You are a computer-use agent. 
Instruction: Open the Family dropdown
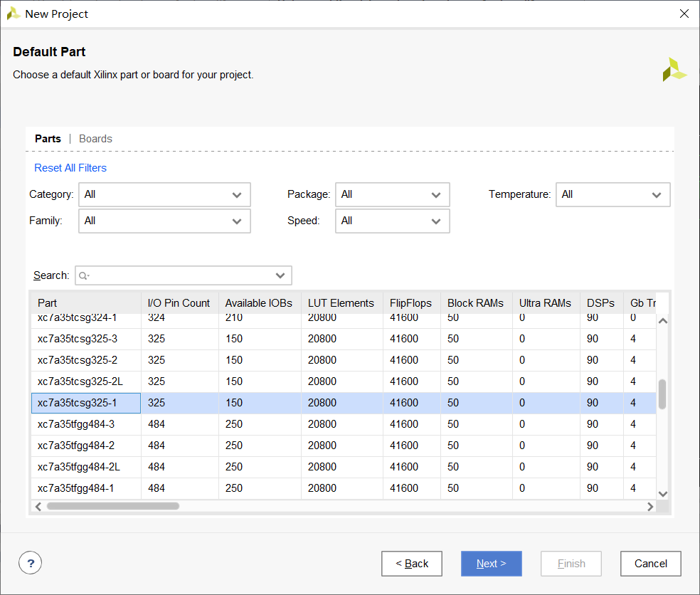point(164,221)
